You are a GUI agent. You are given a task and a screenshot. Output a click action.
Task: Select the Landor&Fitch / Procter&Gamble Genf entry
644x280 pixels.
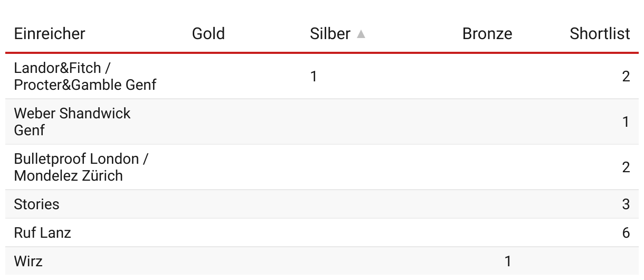click(x=85, y=76)
